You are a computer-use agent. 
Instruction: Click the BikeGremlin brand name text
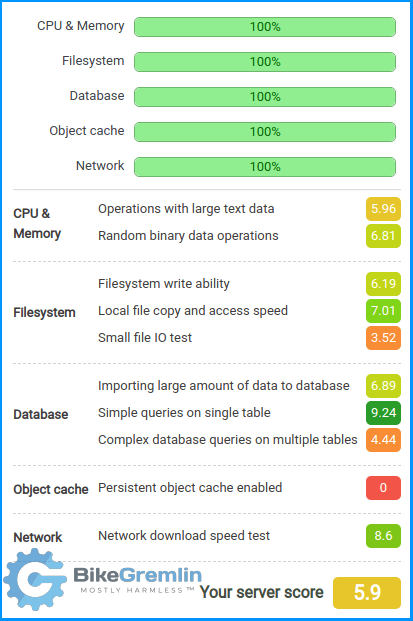click(137, 575)
